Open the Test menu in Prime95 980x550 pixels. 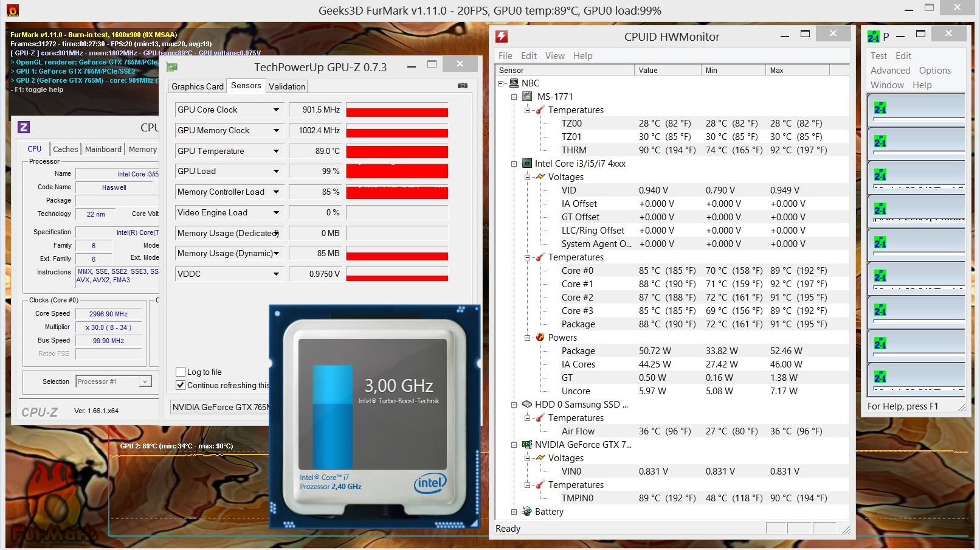click(878, 55)
